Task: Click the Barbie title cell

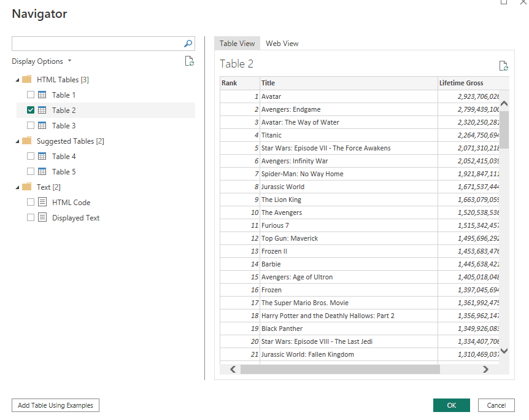Action: [x=349, y=264]
